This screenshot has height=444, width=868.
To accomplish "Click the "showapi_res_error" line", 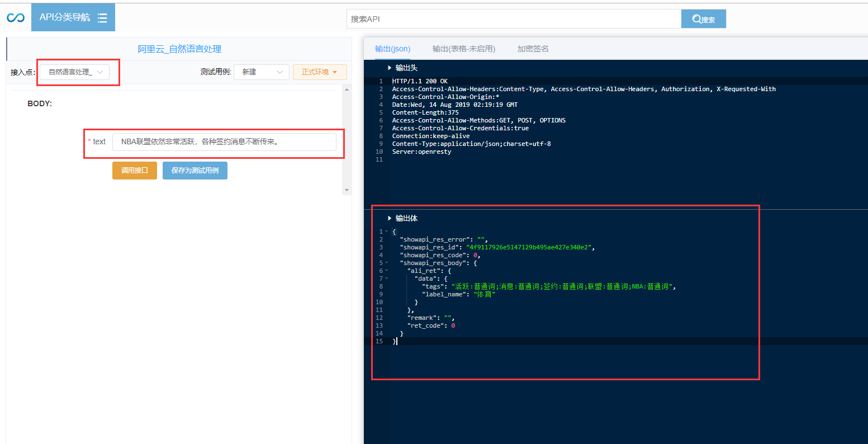I will click(x=444, y=239).
